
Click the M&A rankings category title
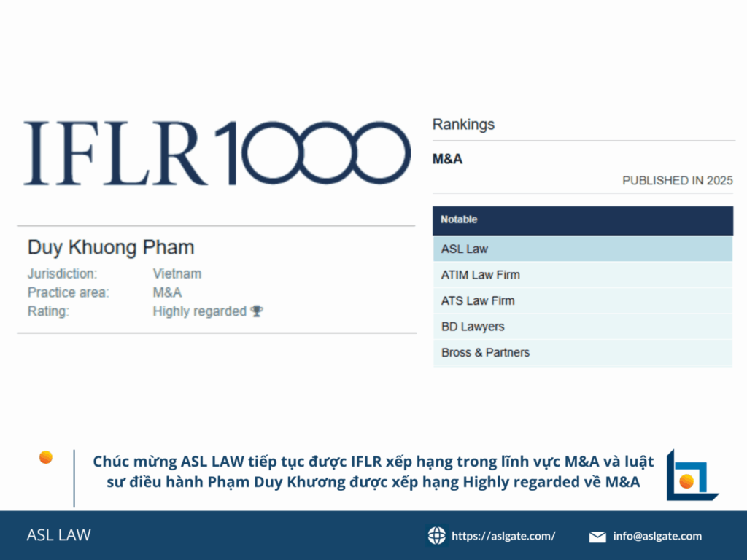pyautogui.click(x=447, y=158)
